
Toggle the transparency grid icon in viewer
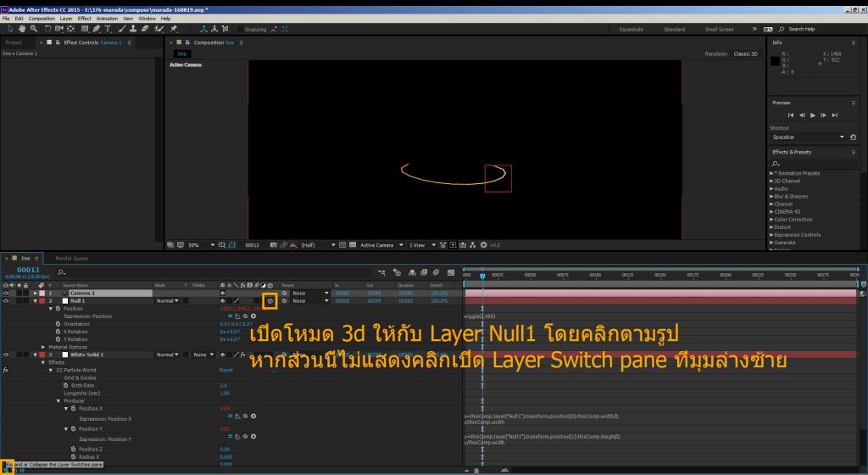(353, 244)
